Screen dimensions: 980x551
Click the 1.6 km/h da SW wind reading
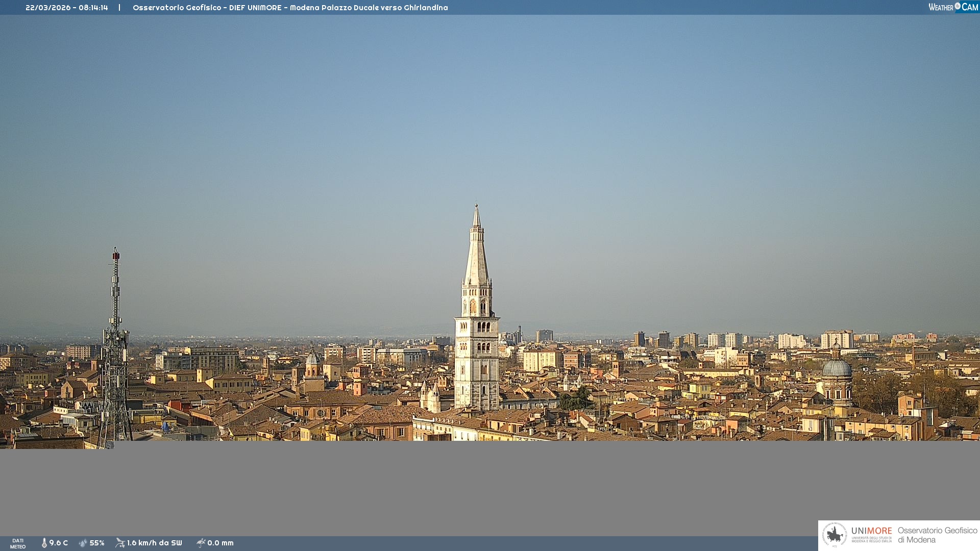tap(154, 543)
